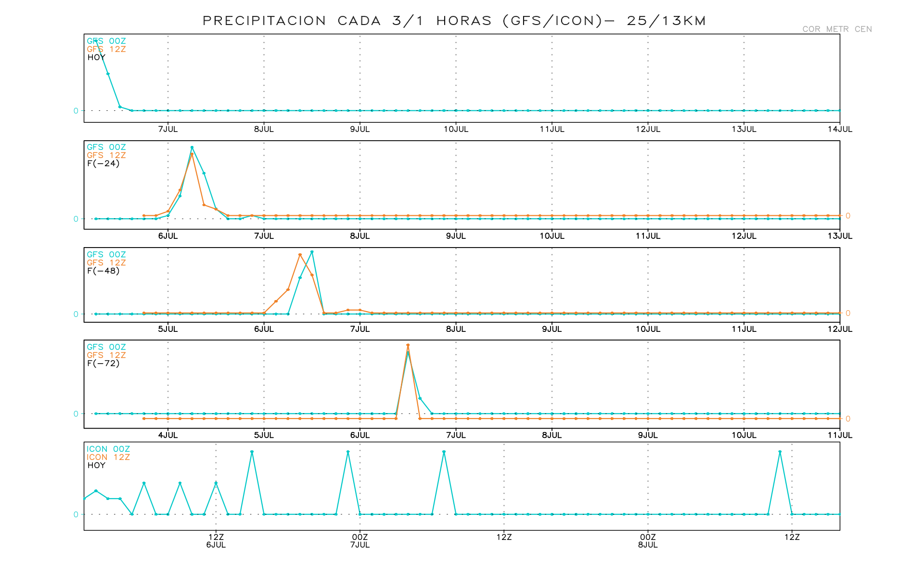
Task: Click the 12Z 6JUL axis label in ICON panel
Action: [216, 541]
